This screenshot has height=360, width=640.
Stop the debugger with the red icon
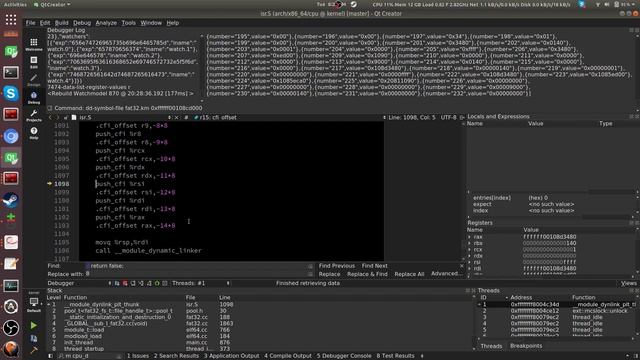pyautogui.click(x=125, y=283)
